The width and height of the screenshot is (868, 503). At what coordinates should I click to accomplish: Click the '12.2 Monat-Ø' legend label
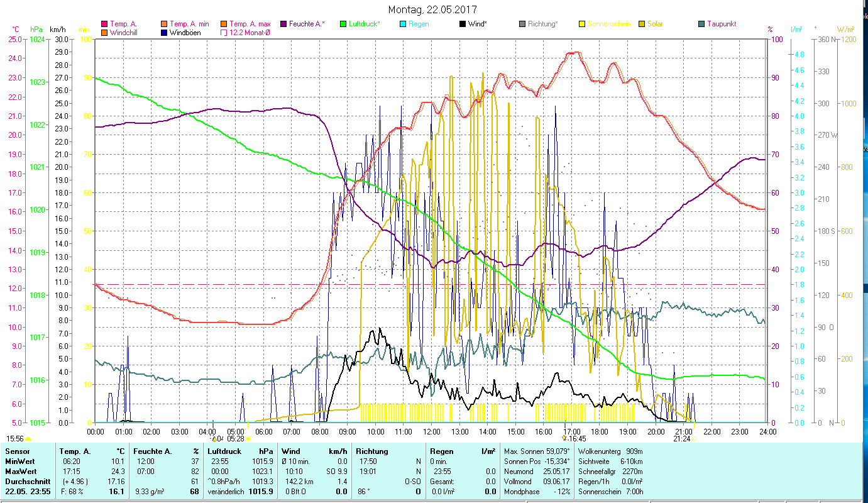tap(251, 32)
